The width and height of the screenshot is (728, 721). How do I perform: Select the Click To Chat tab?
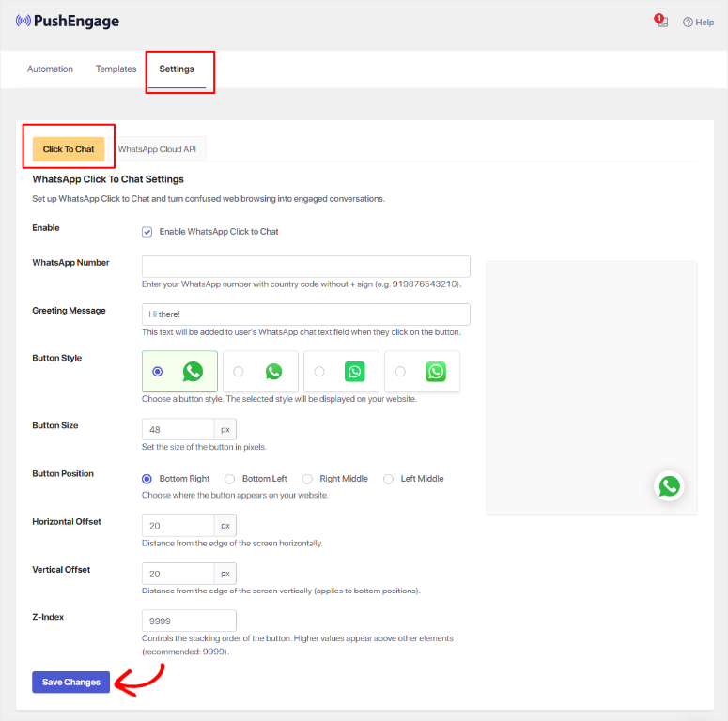pos(69,149)
